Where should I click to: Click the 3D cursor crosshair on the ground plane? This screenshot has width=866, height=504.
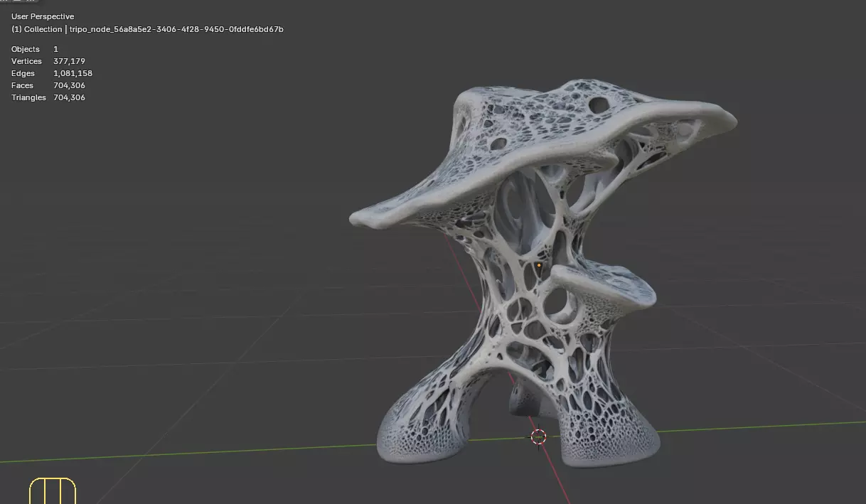[x=538, y=436]
